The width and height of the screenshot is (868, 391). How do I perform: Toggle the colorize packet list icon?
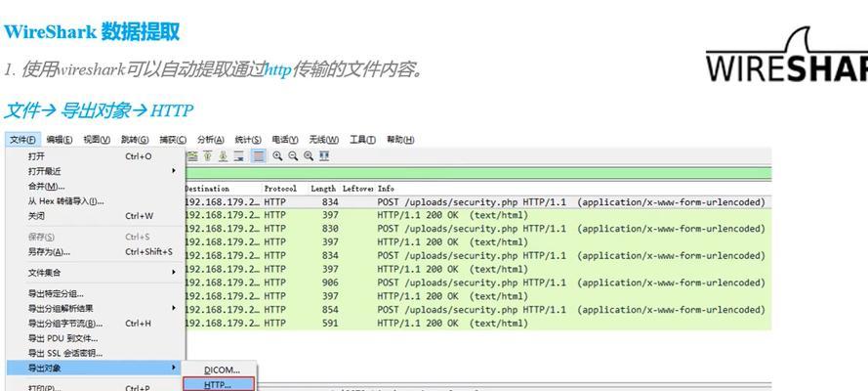coord(258,156)
